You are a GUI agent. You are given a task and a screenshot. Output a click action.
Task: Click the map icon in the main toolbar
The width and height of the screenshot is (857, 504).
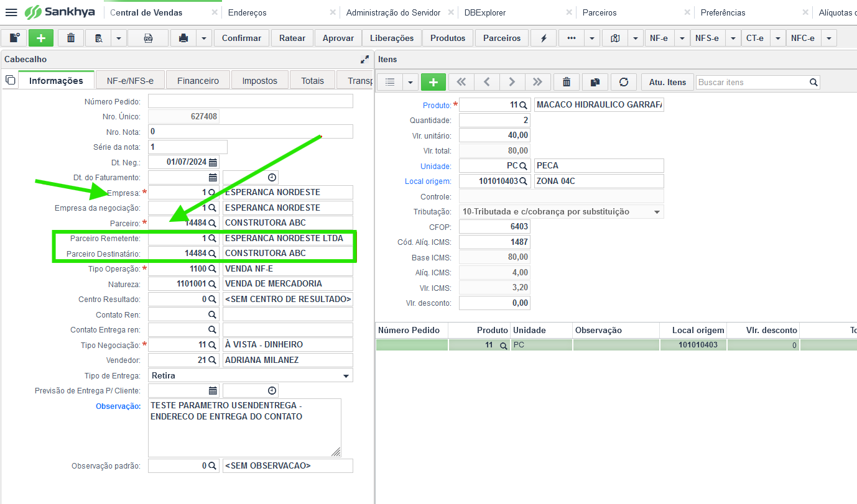pos(615,38)
